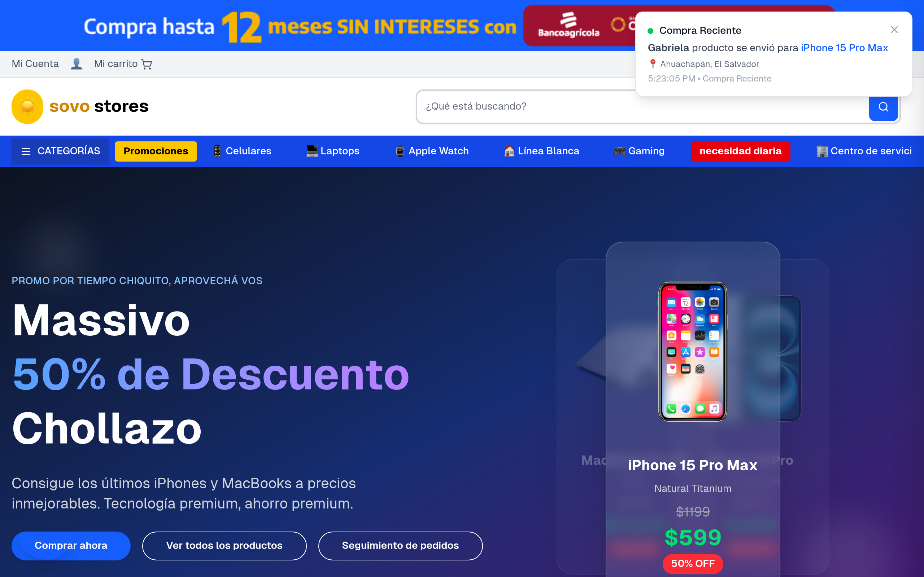The width and height of the screenshot is (924, 577).
Task: Click the blue search magnifier icon
Action: pyautogui.click(x=883, y=107)
